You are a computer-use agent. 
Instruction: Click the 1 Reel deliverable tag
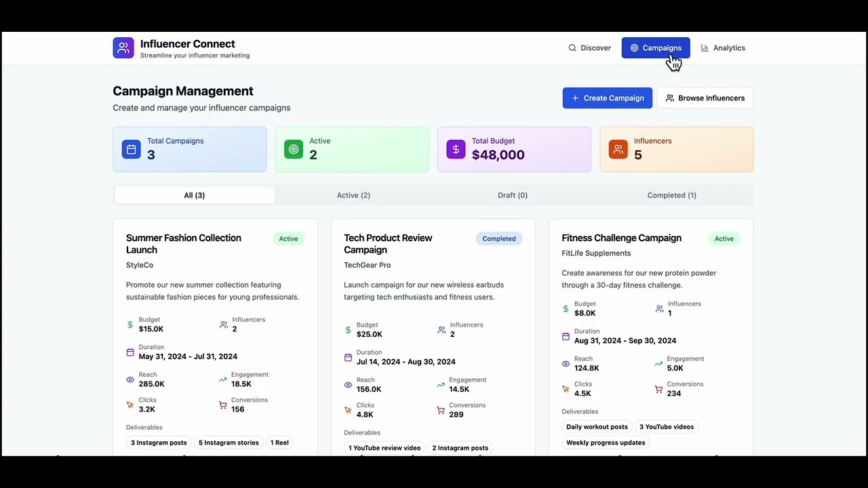279,443
